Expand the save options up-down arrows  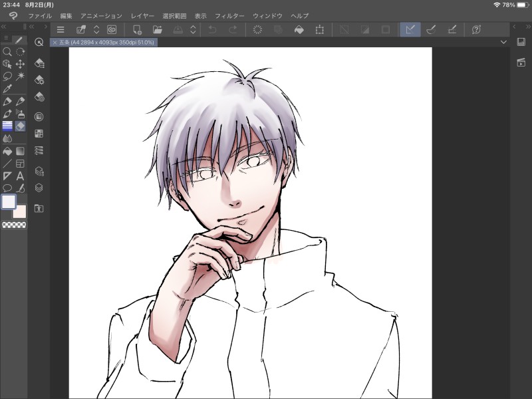[193, 30]
